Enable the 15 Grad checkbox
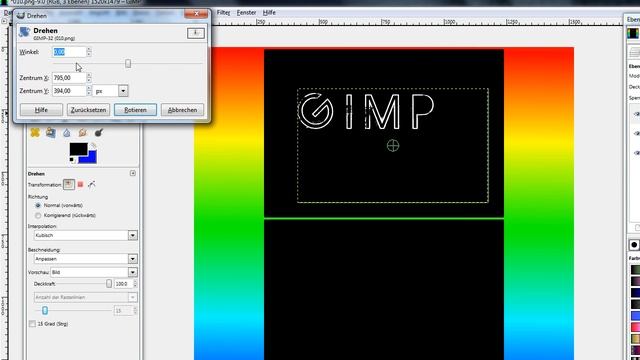This screenshot has height=360, width=640. (32, 324)
